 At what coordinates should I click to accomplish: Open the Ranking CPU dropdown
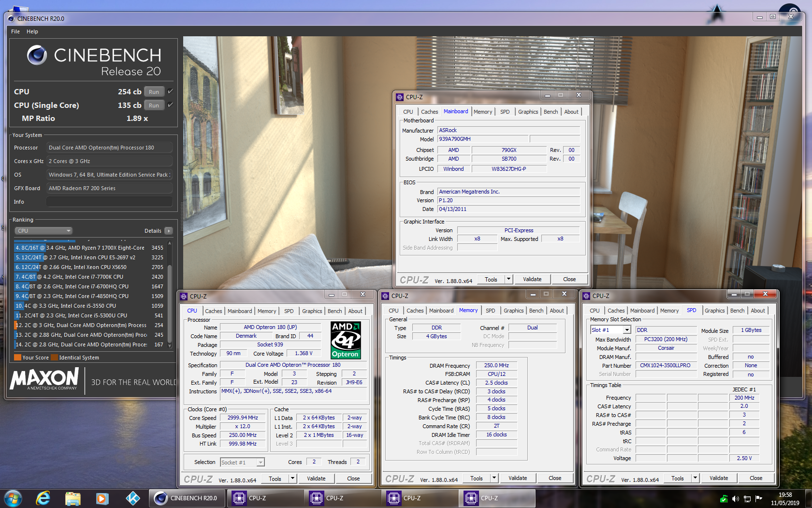pyautogui.click(x=43, y=231)
